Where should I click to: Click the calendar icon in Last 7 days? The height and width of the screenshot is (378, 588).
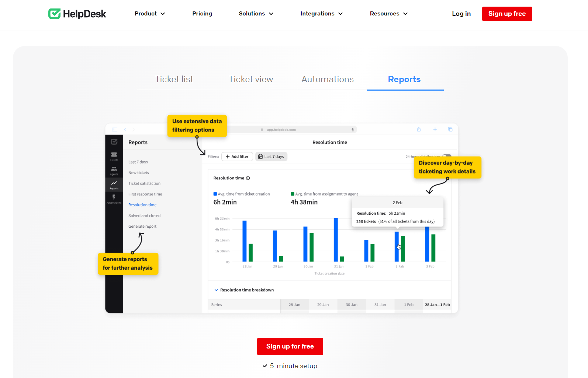coord(260,157)
